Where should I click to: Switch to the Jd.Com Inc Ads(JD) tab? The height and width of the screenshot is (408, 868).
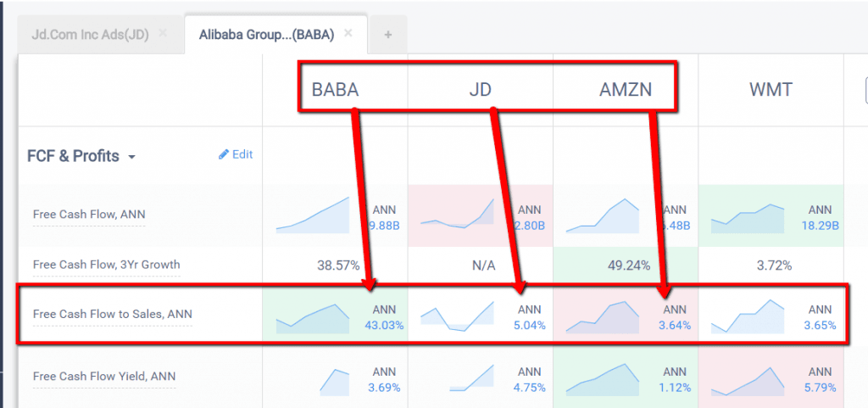point(88,34)
